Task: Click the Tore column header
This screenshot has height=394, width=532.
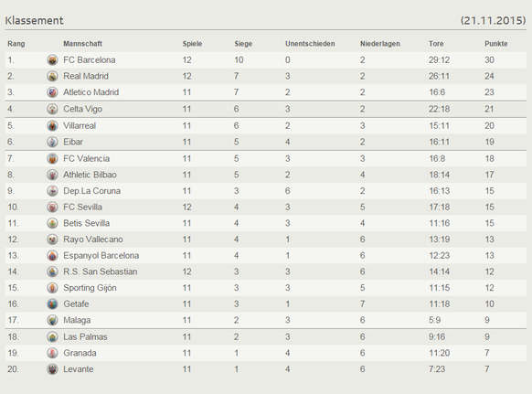Action: point(436,44)
